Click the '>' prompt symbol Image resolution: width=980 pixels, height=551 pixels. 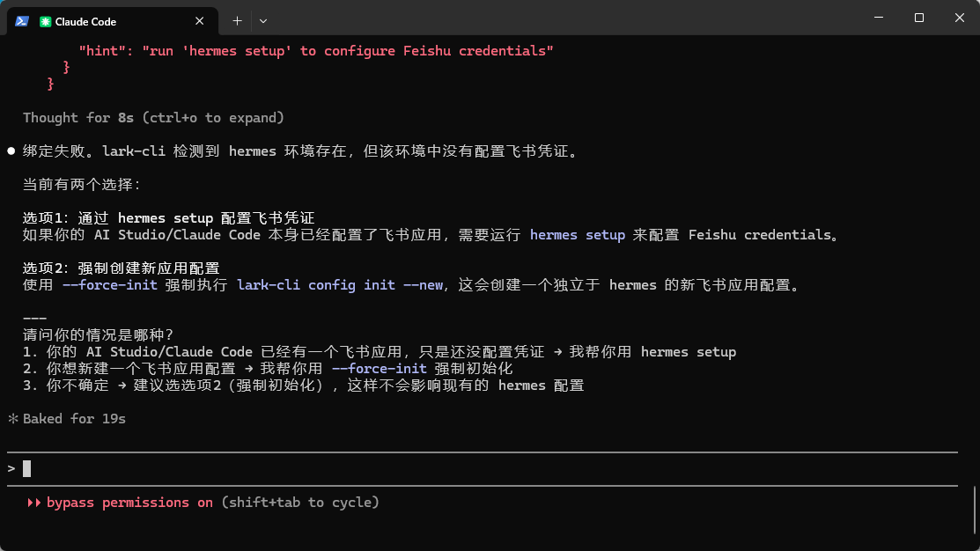click(x=11, y=468)
